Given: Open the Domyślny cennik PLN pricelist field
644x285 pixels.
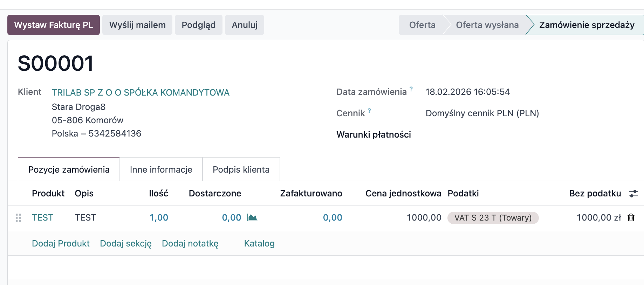Looking at the screenshot, I should pos(482,113).
